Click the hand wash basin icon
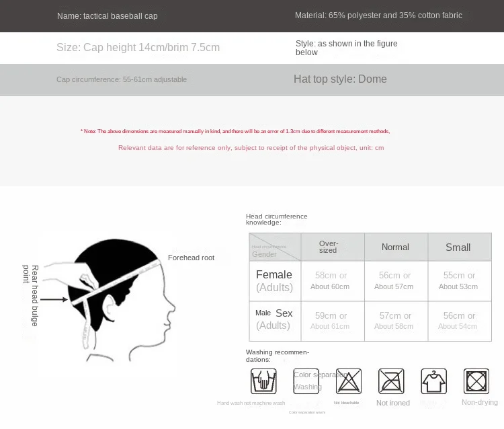The width and height of the screenshot is (504, 429). point(263,381)
